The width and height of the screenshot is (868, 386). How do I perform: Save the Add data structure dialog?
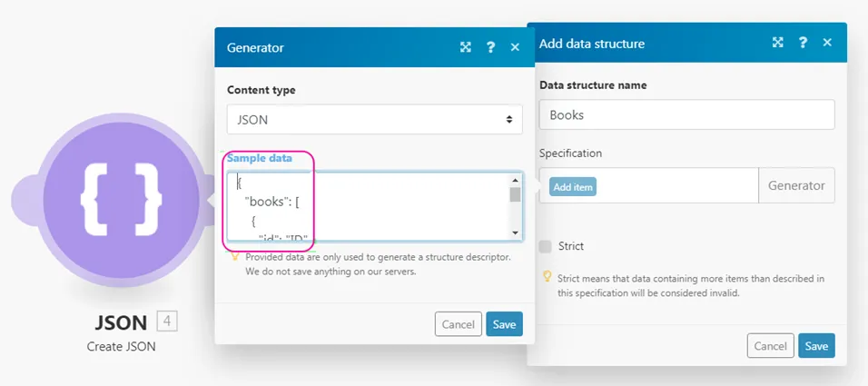click(816, 346)
